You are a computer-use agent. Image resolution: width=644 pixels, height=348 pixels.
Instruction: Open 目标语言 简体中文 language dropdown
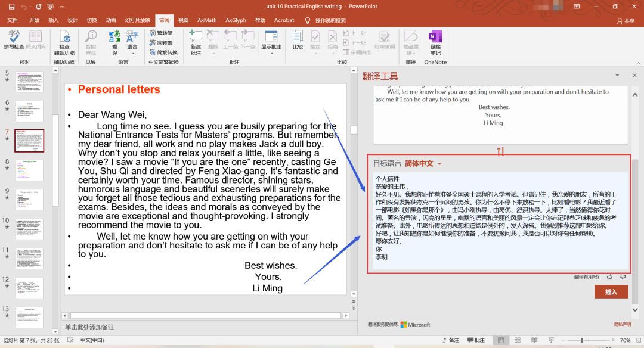(x=423, y=163)
